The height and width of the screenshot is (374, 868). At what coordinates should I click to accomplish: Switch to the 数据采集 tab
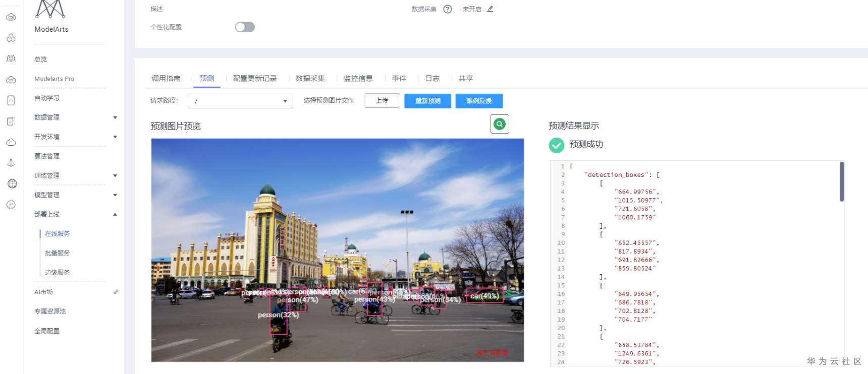coord(310,78)
